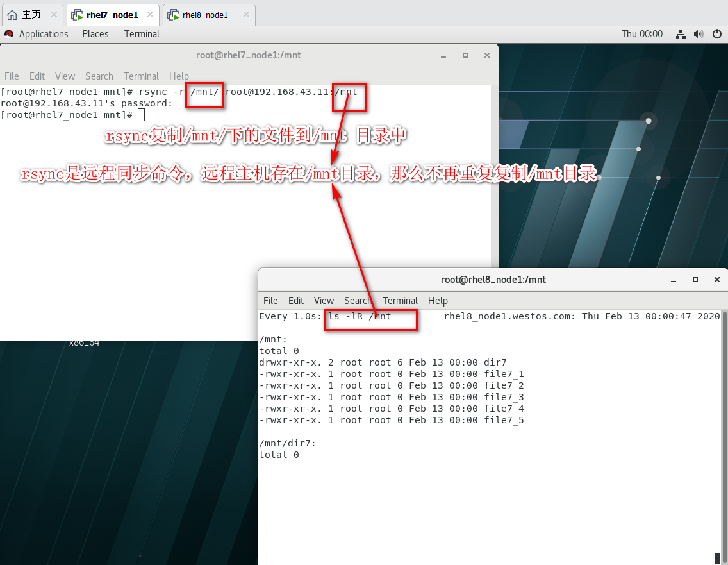The width and height of the screenshot is (728, 565).
Task: Click the VM icon on rhel7_node1 tab
Action: [77, 15]
